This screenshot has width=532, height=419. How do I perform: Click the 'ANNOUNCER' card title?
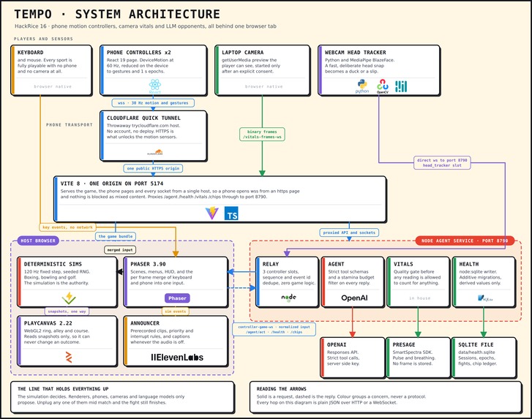145,323
